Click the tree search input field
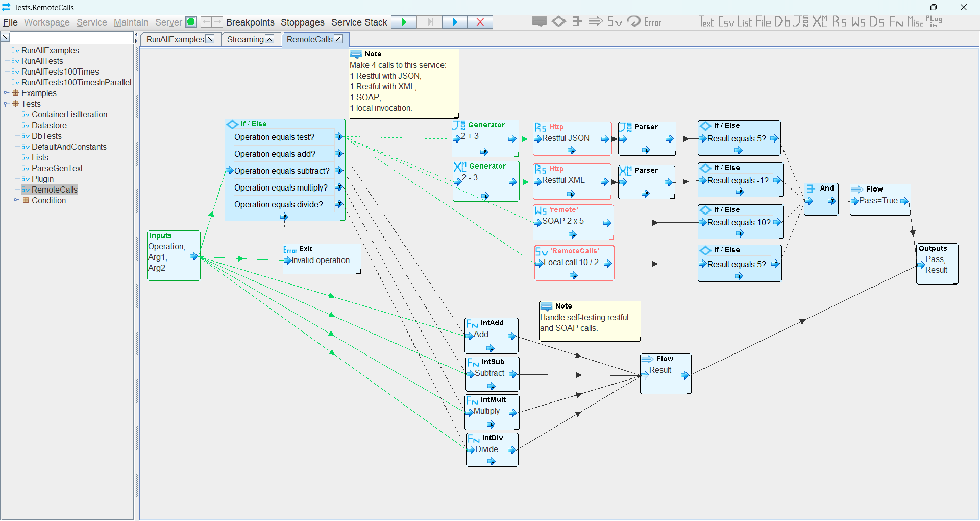980x521 pixels. tap(72, 37)
